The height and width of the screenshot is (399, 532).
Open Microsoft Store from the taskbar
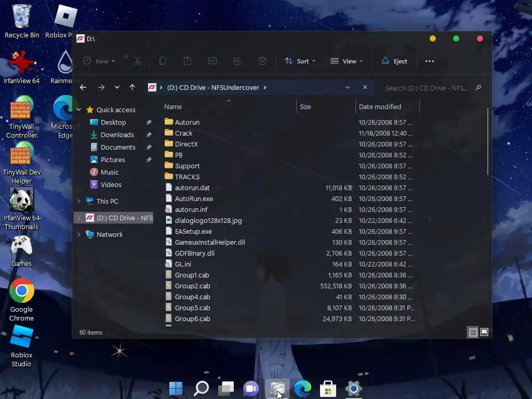(x=328, y=389)
